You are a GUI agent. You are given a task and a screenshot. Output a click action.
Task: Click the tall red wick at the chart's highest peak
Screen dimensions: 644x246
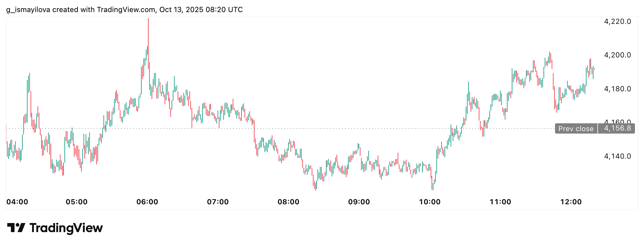point(148,36)
